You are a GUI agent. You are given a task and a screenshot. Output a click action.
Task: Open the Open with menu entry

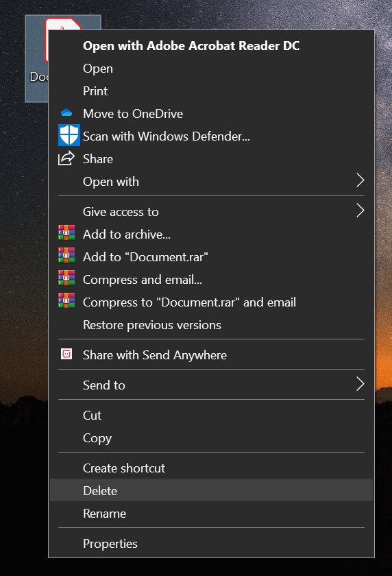click(x=211, y=182)
